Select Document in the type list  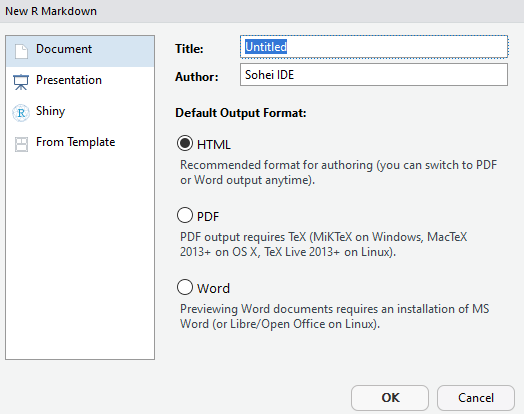(80, 51)
